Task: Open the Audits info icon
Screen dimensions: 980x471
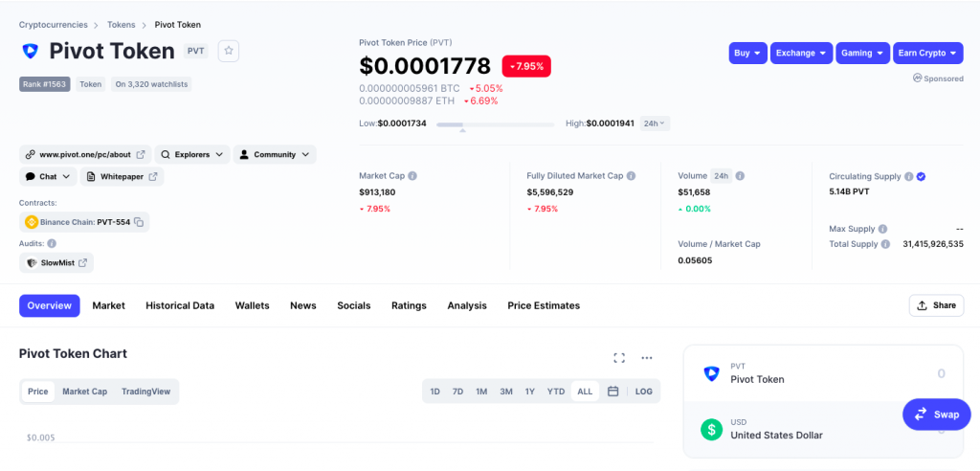Action: point(52,243)
